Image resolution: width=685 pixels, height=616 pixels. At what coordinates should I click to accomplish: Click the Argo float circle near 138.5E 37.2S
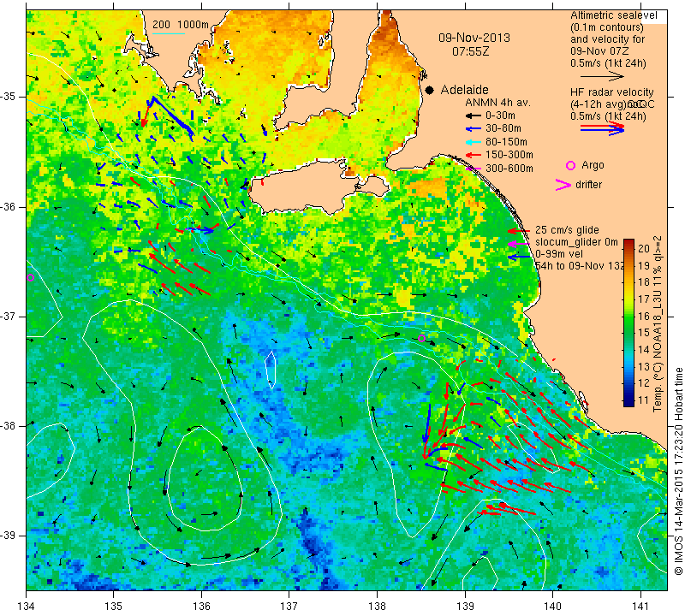click(421, 338)
